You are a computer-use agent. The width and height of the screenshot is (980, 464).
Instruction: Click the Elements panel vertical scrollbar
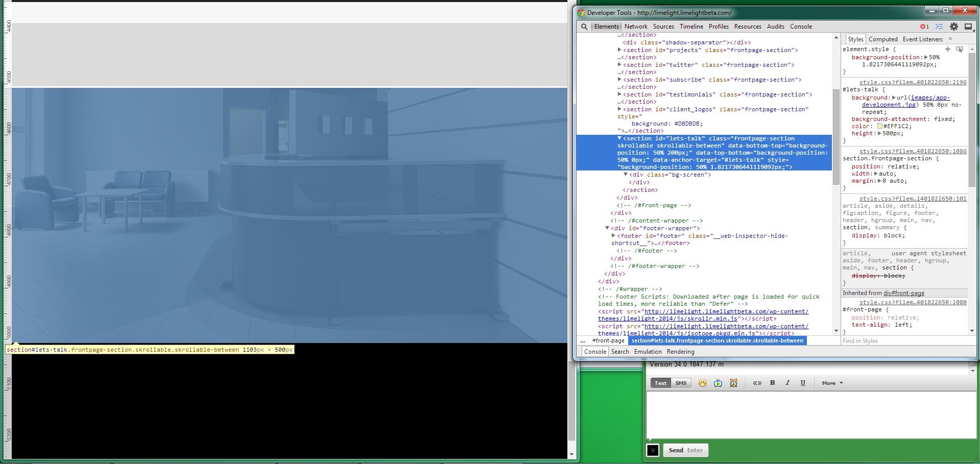point(836,138)
